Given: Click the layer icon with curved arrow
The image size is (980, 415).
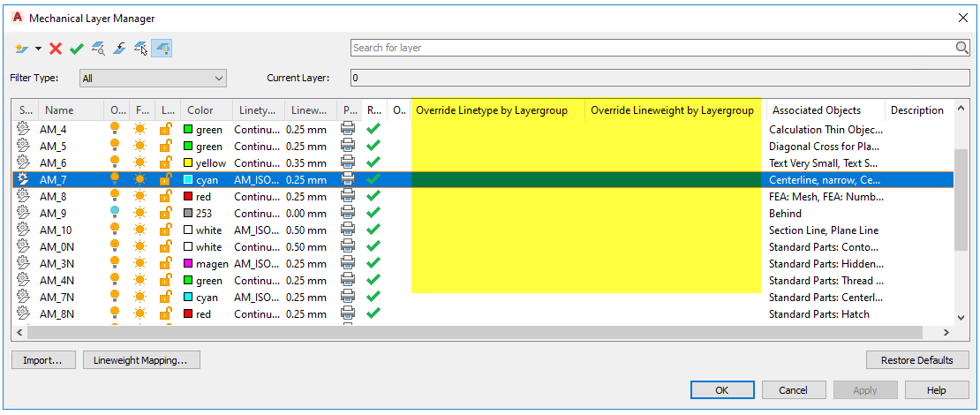Looking at the screenshot, I should point(119,49).
